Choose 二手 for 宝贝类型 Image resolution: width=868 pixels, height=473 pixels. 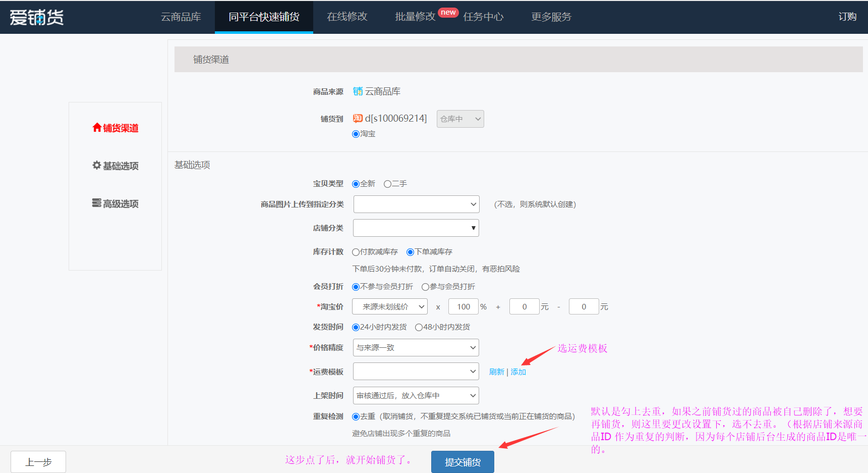pos(387,184)
